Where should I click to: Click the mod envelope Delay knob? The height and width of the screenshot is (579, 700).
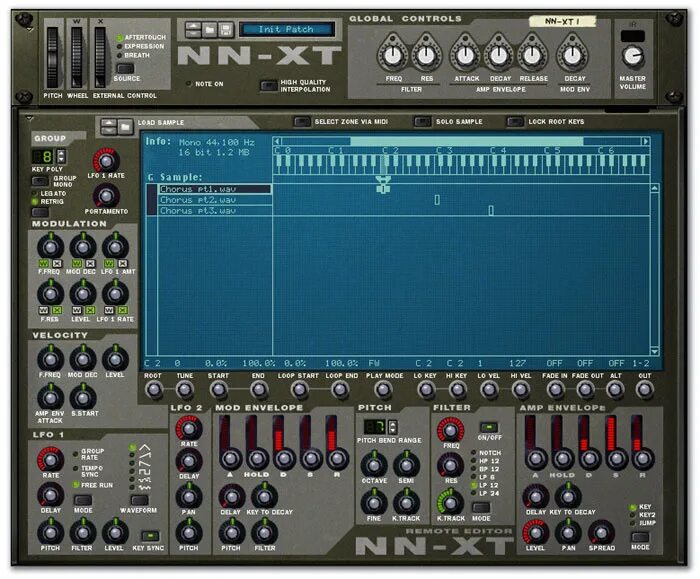[231, 497]
